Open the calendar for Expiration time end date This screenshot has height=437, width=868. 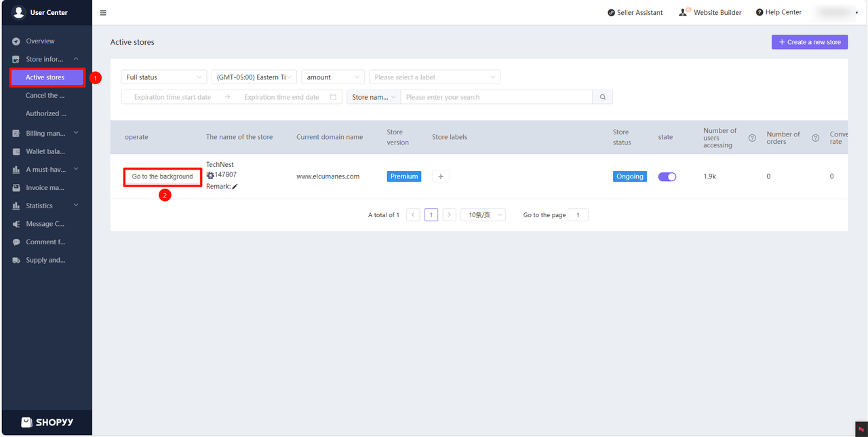(332, 97)
